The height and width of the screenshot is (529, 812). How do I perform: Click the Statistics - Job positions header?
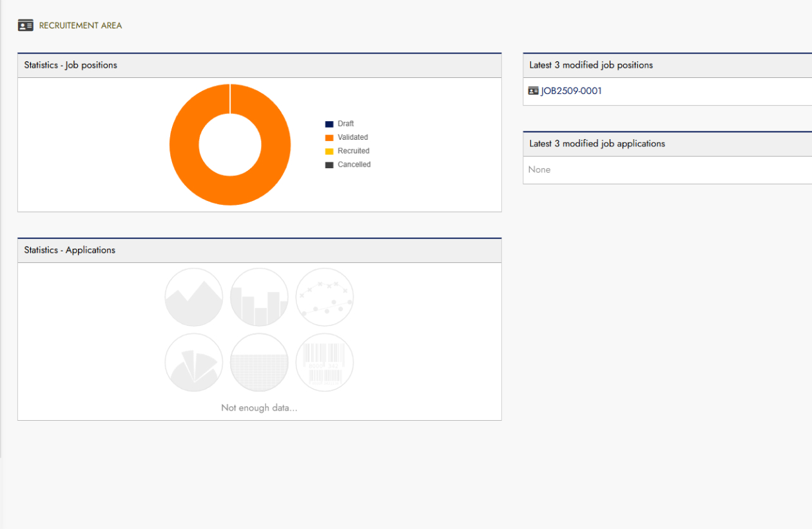(x=71, y=65)
